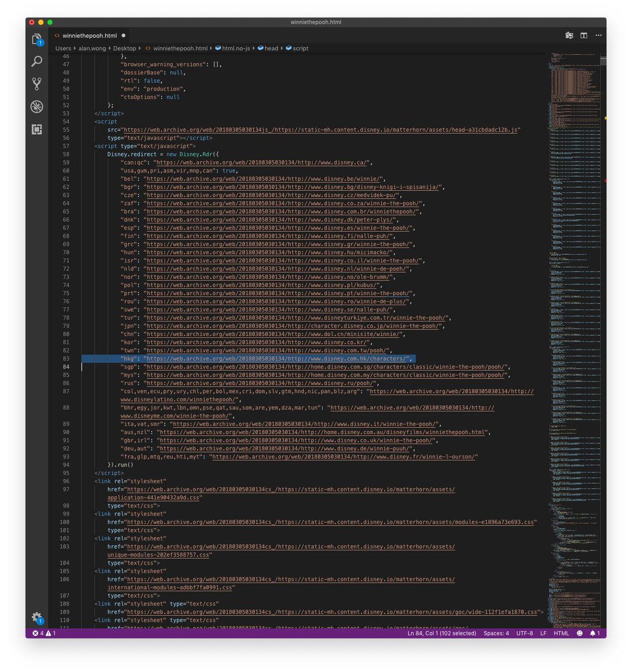This screenshot has width=632, height=672.
Task: Click line number 95 in the gutter
Action: click(x=66, y=473)
